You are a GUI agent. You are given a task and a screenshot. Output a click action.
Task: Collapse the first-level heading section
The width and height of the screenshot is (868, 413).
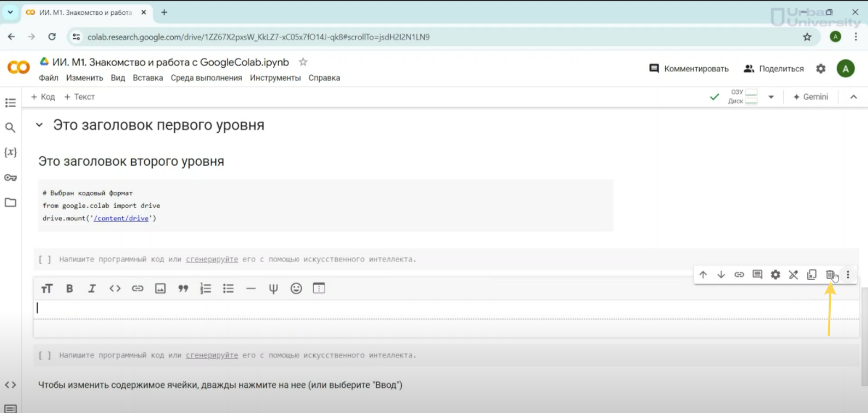[39, 125]
